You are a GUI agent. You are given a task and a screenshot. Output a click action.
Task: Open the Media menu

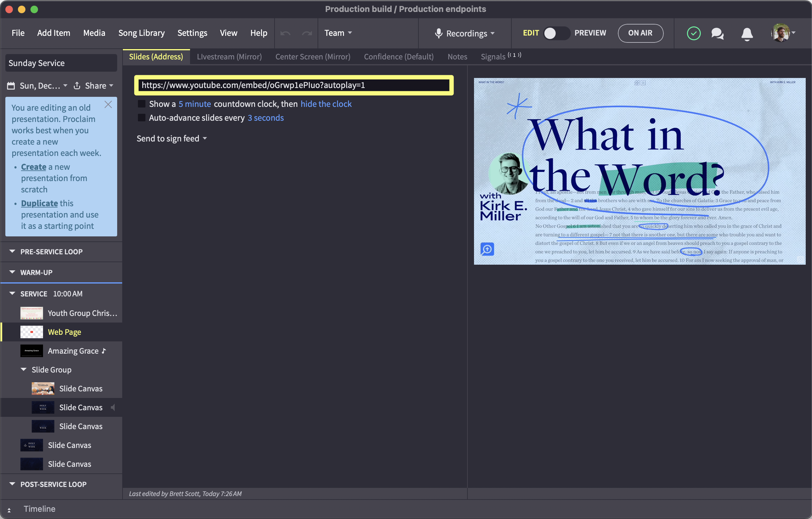94,33
